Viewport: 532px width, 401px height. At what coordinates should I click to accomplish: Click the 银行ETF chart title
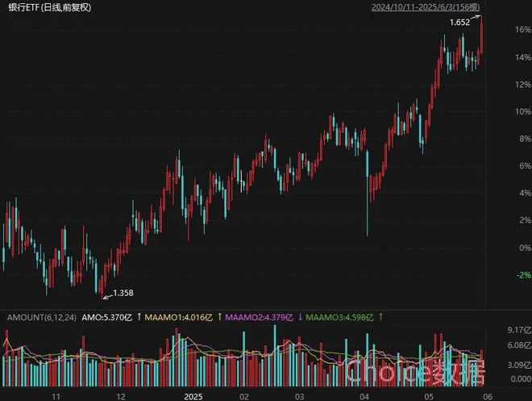pyautogui.click(x=50, y=7)
